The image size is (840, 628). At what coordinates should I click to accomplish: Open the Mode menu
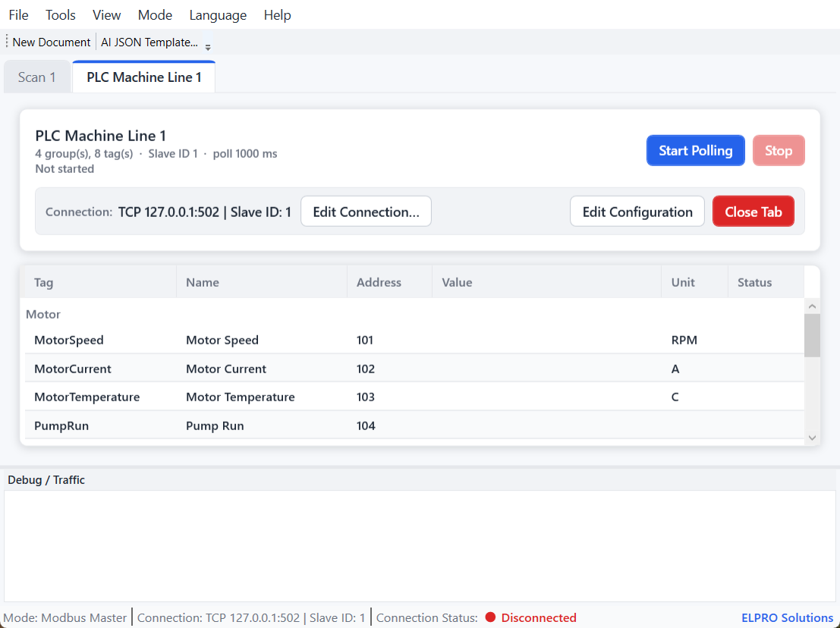coord(155,15)
